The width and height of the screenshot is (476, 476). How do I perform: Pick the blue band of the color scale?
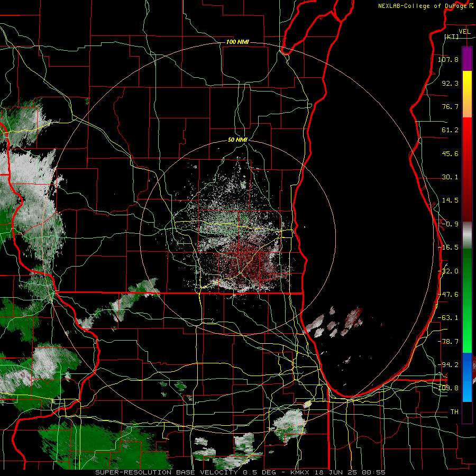467,377
